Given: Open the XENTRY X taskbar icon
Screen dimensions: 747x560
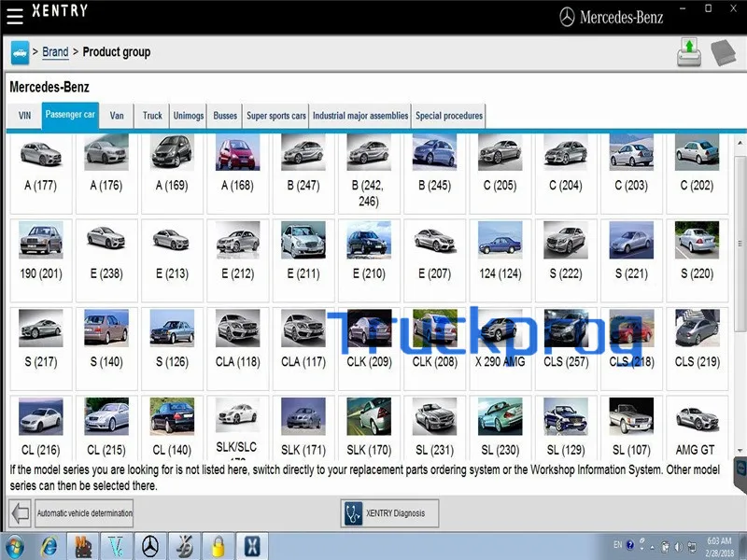Looking at the screenshot, I should coord(252,546).
